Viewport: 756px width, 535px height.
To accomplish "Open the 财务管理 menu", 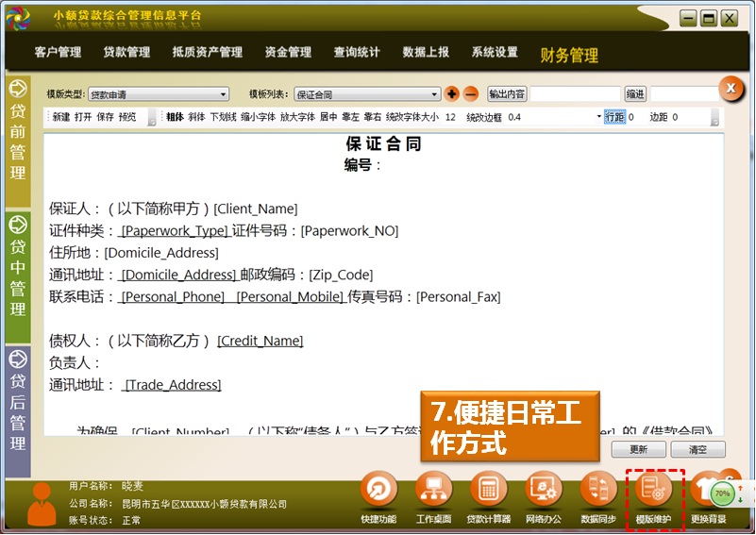I will point(569,55).
